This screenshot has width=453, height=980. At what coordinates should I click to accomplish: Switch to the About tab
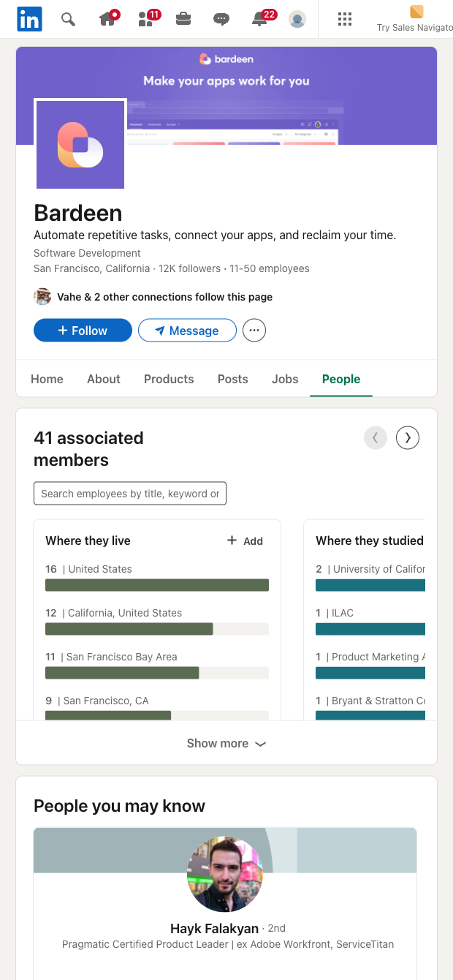pyautogui.click(x=104, y=379)
